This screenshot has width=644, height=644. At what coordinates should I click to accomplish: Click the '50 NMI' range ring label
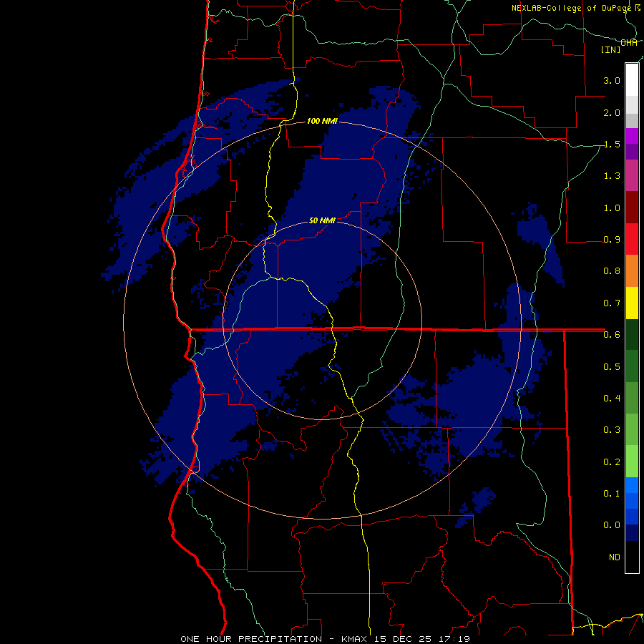click(322, 220)
